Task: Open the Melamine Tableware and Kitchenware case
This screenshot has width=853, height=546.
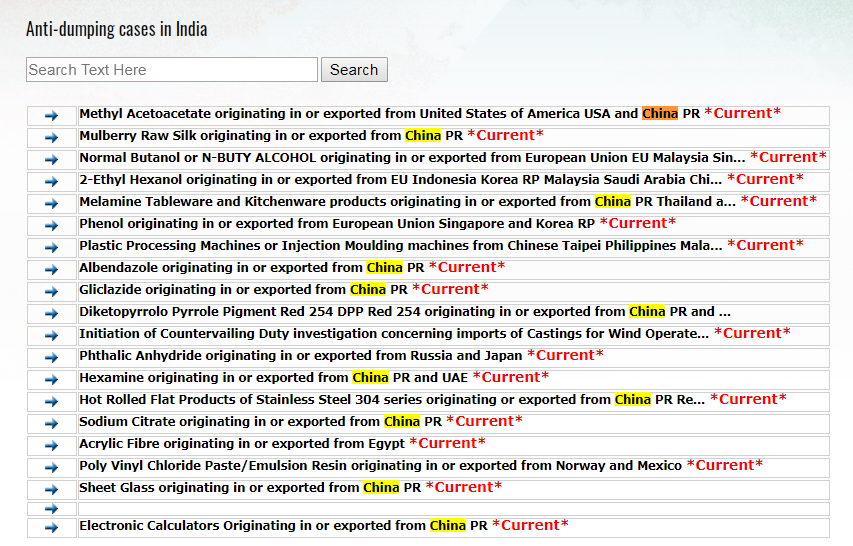Action: [407, 202]
